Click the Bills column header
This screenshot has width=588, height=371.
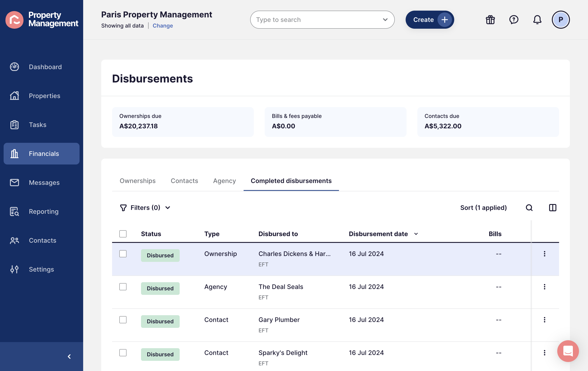pos(495,234)
